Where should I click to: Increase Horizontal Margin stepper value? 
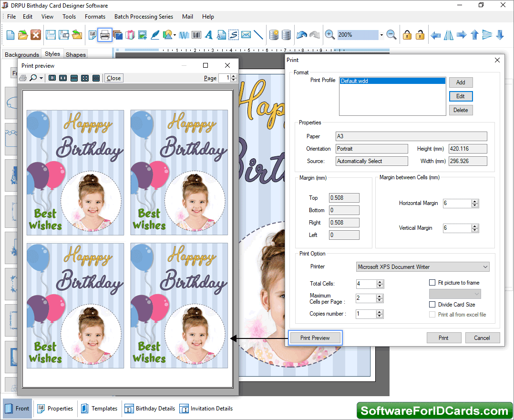click(x=475, y=201)
